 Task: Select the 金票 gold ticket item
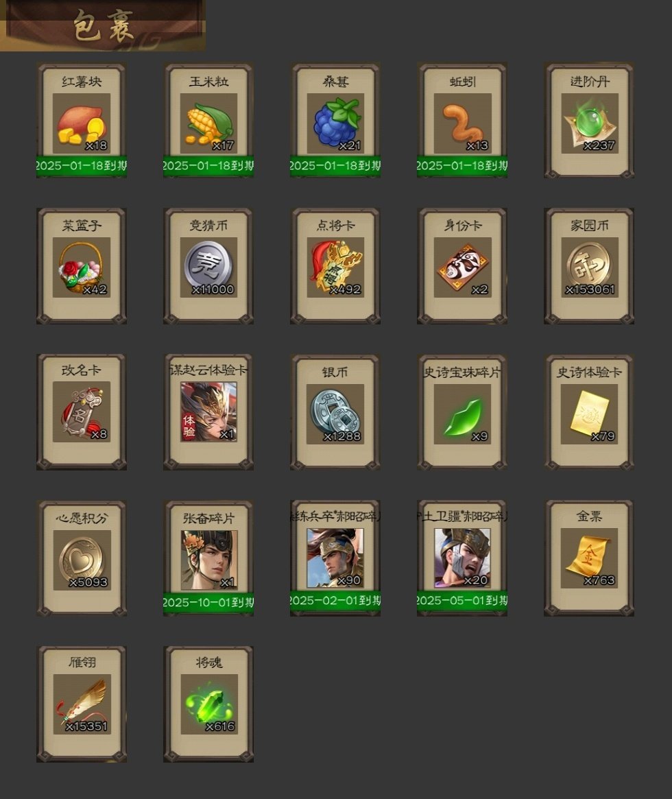(589, 558)
